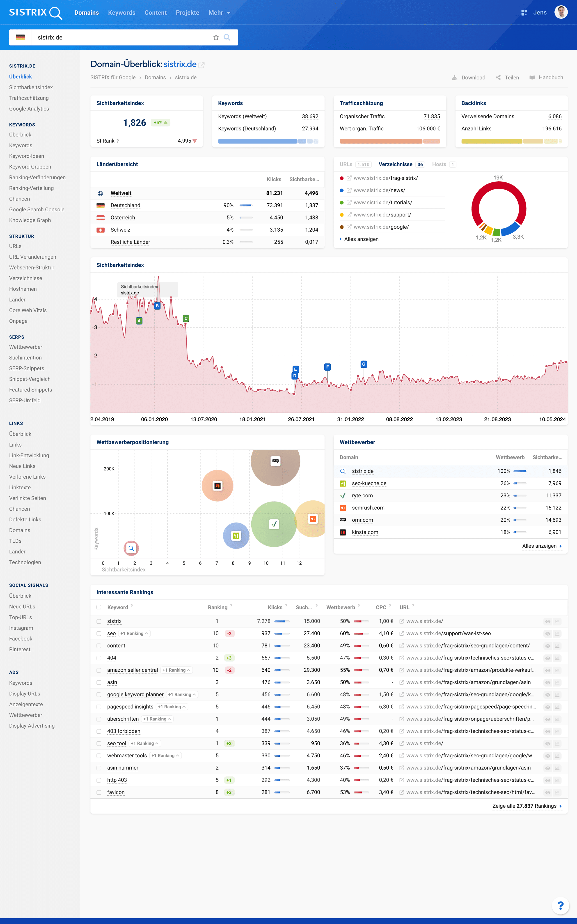Check the box for keyword content

click(x=99, y=646)
